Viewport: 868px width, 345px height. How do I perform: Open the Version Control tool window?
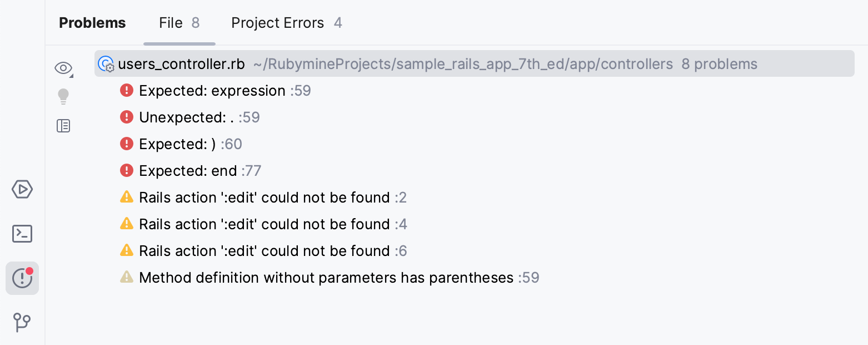point(22,323)
